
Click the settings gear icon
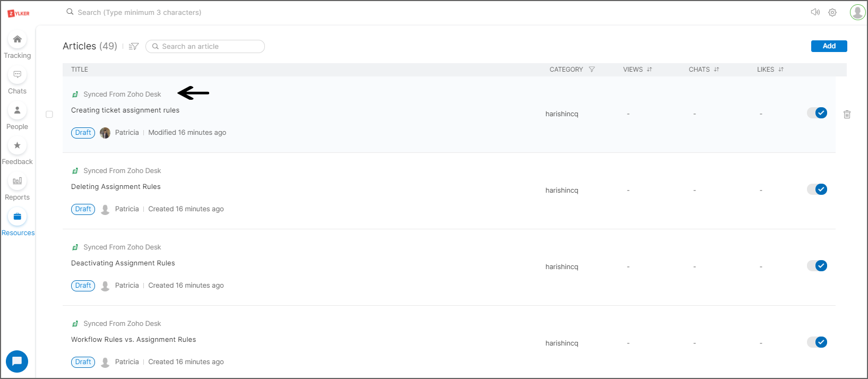click(832, 12)
